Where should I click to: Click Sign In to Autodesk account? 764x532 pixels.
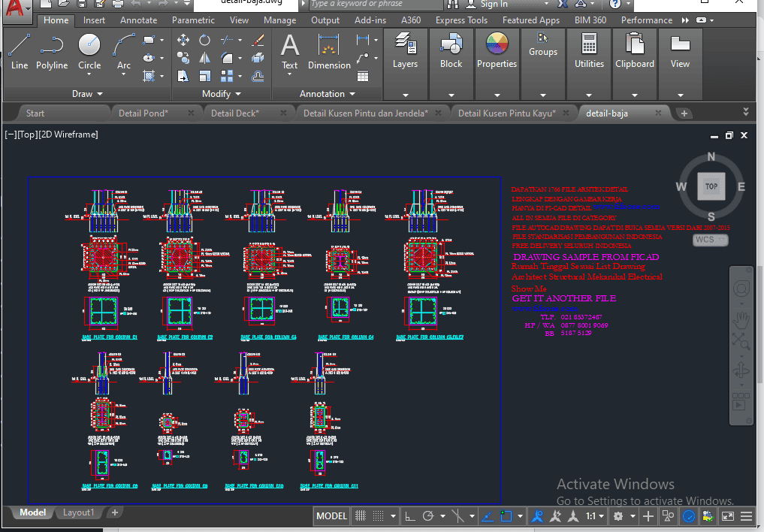tap(494, 4)
